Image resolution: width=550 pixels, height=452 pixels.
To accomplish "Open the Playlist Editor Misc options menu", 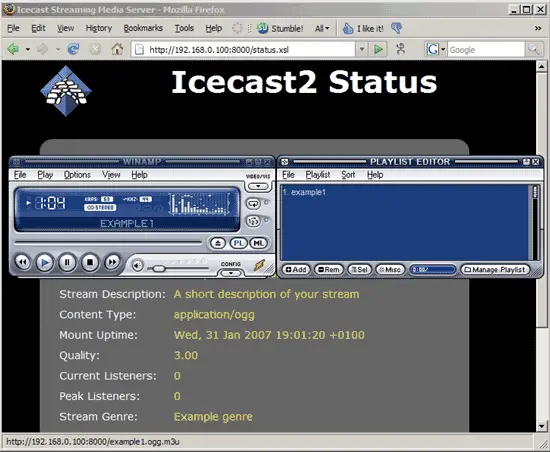I will click(x=390, y=270).
